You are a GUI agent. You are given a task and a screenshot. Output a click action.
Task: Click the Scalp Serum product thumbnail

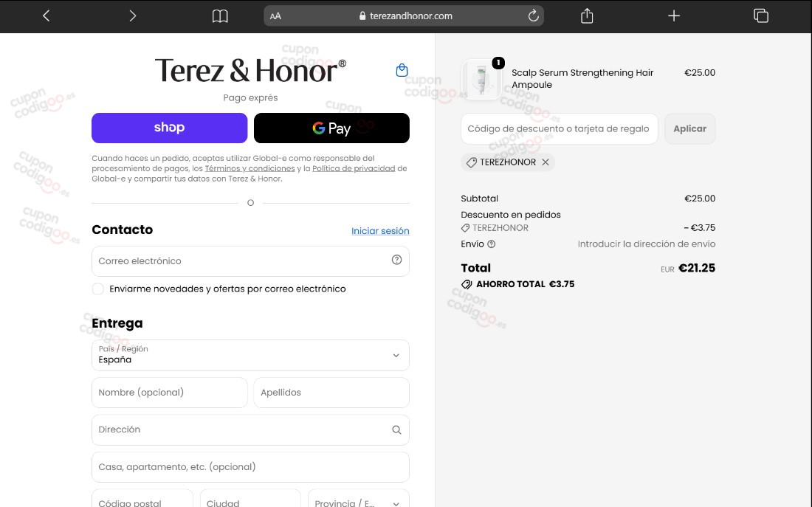pyautogui.click(x=481, y=79)
